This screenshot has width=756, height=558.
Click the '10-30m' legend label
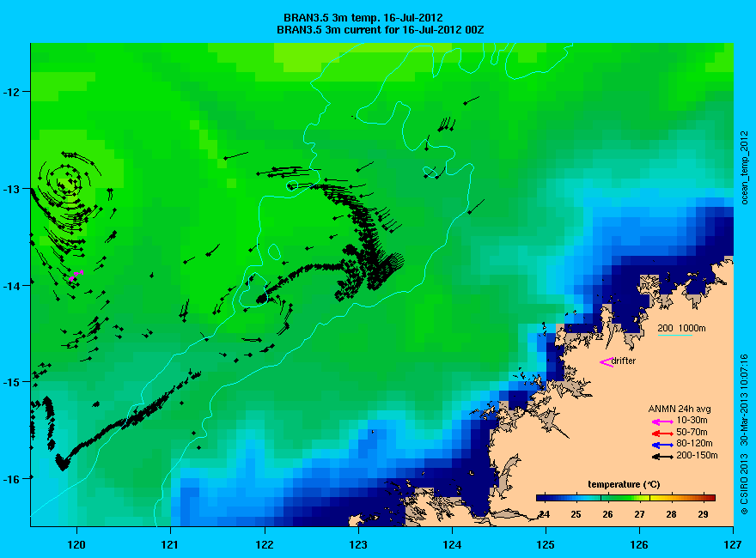[692, 421]
